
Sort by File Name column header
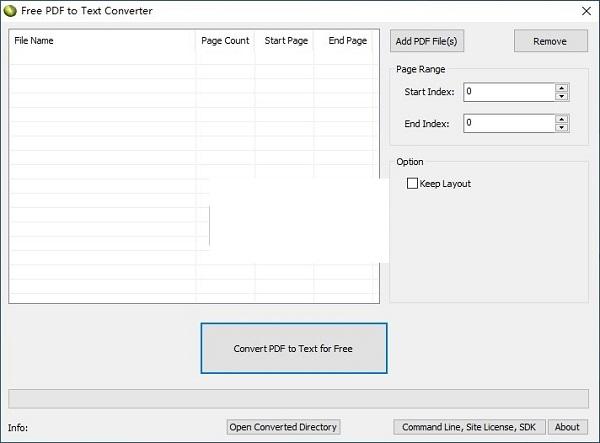(102, 41)
